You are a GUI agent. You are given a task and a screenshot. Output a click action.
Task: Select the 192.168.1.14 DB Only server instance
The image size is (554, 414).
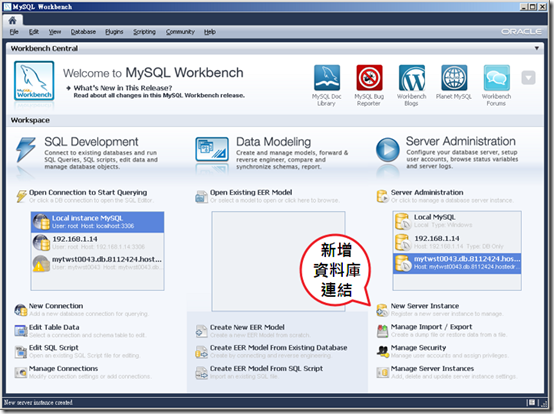(x=457, y=242)
